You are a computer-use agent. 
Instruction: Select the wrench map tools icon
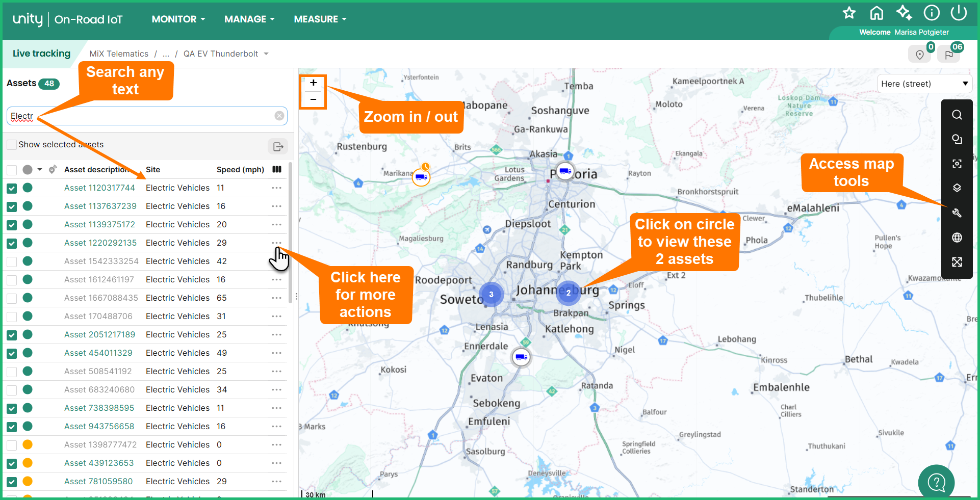(957, 213)
